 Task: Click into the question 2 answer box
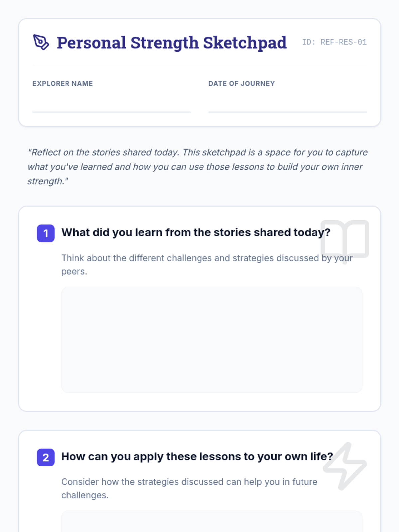tap(212, 522)
